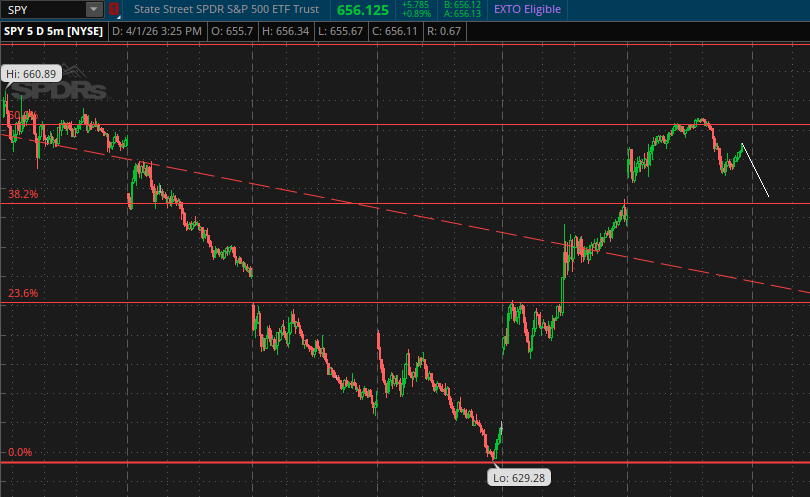Open the symbol selector dropdown arrow
Image resolution: width=810 pixels, height=497 pixels.
[94, 9]
